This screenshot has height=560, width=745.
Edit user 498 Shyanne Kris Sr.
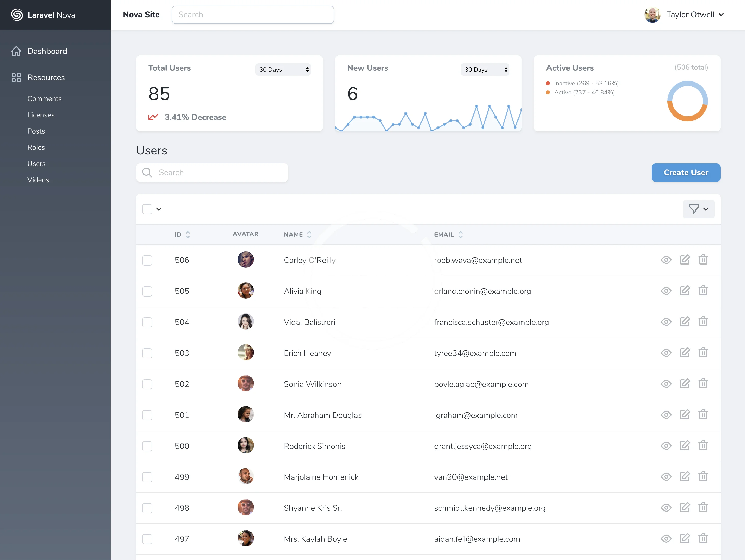click(x=685, y=507)
